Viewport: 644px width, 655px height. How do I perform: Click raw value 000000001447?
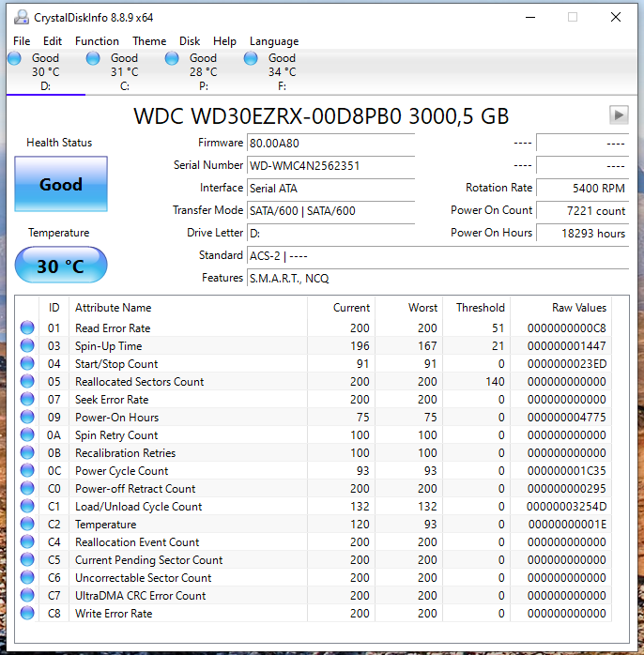[566, 346]
